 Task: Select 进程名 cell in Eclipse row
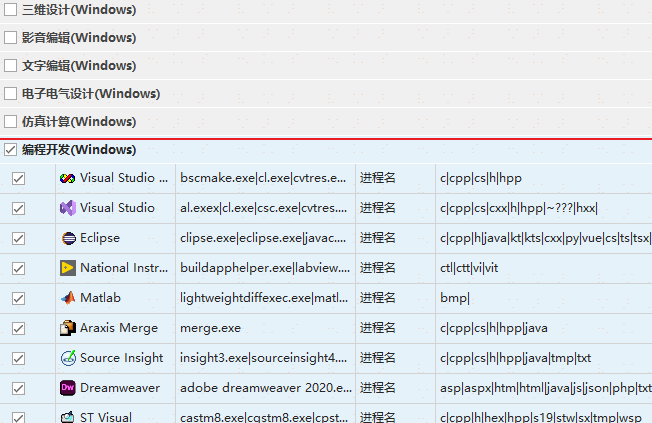pos(378,238)
